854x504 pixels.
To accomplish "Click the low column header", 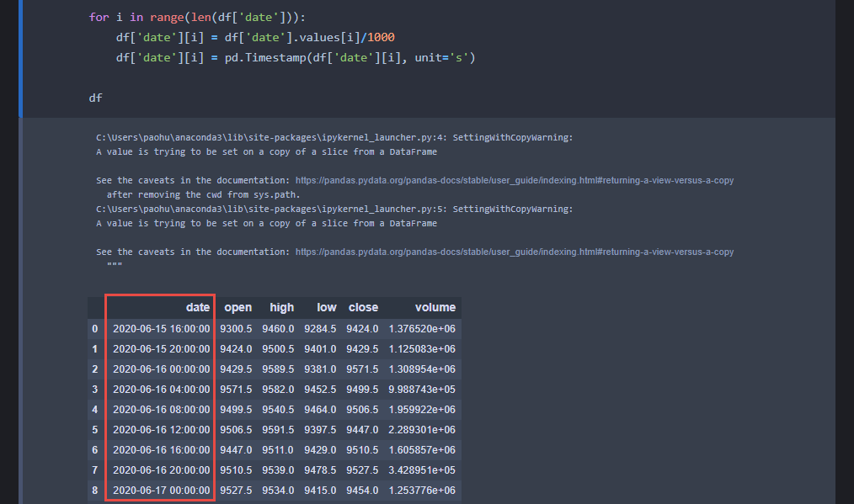I will coord(327,307).
